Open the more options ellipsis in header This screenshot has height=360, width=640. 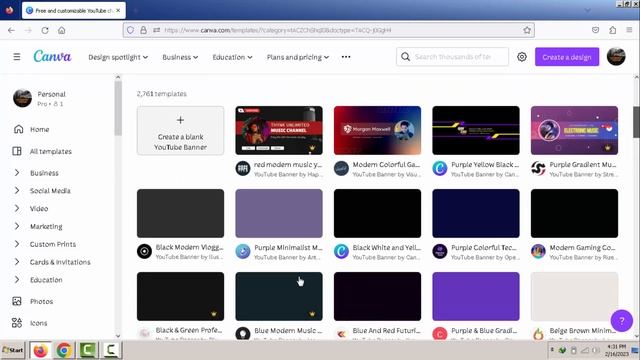tap(346, 57)
